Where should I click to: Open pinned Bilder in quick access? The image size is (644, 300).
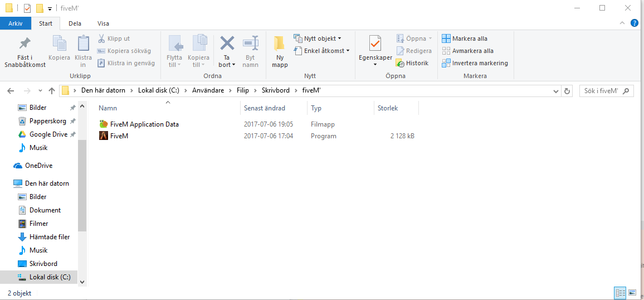click(38, 108)
